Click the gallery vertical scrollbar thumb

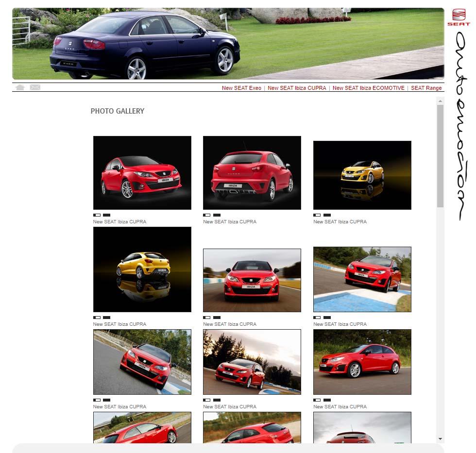pos(440,156)
